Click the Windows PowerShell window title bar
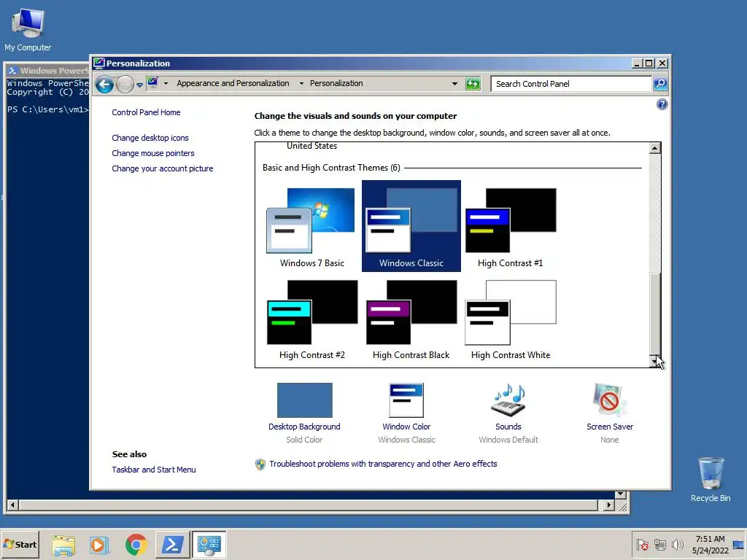 [47, 71]
